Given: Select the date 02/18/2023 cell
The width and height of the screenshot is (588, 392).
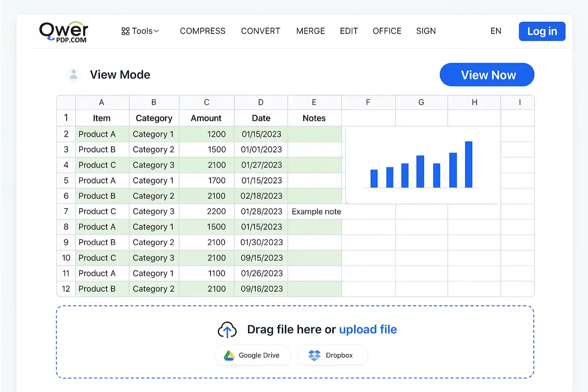Looking at the screenshot, I should tap(261, 196).
